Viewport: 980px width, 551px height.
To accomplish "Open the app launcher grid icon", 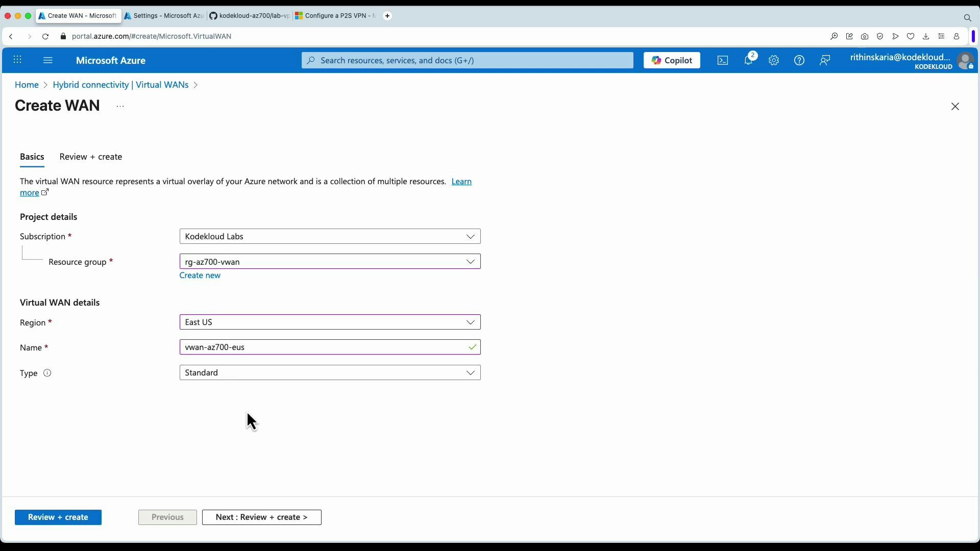I will (x=17, y=60).
